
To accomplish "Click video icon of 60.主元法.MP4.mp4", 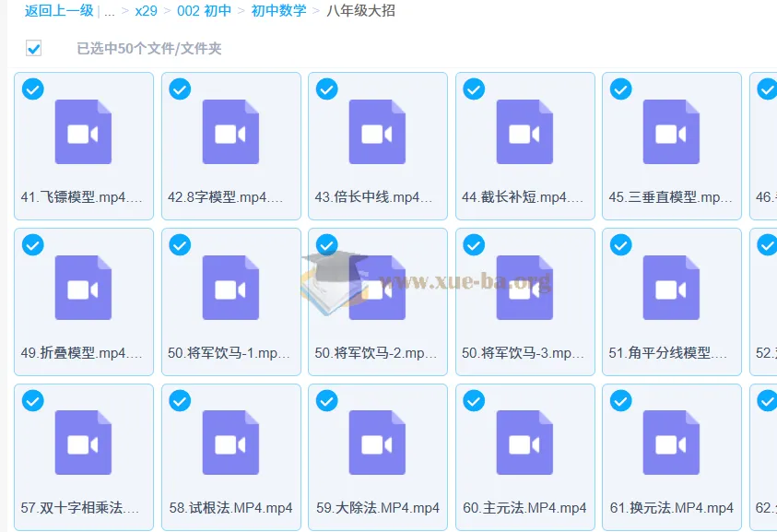I will point(524,443).
